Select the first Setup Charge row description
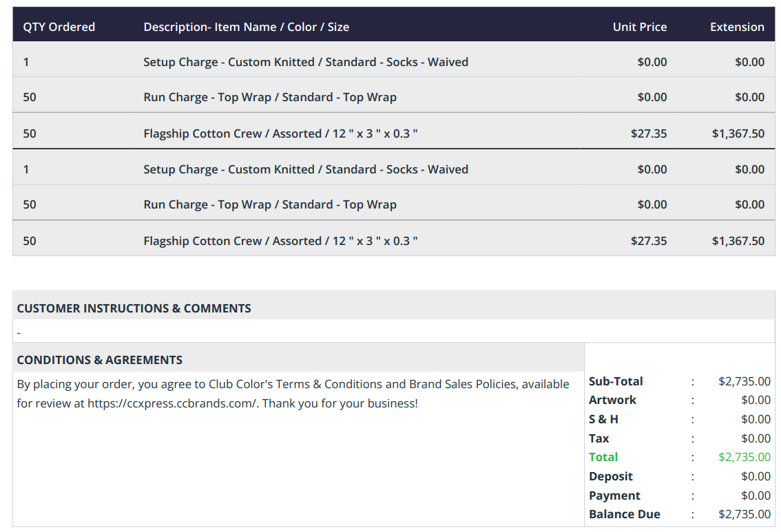The height and width of the screenshot is (532, 781). click(306, 62)
